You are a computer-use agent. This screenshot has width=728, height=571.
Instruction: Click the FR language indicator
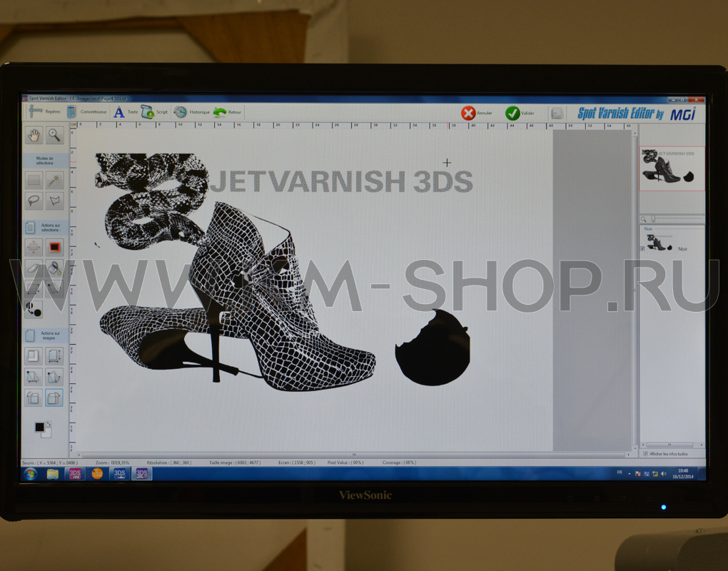[620, 473]
